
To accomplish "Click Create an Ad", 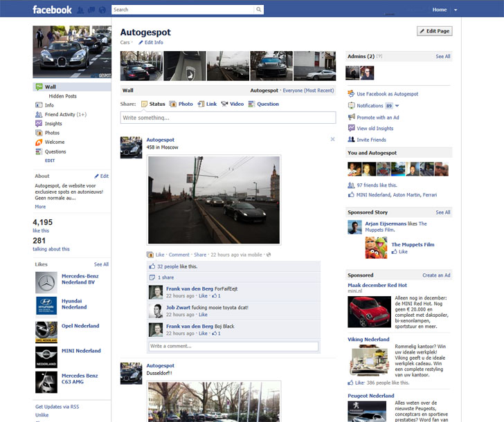I will (x=436, y=275).
